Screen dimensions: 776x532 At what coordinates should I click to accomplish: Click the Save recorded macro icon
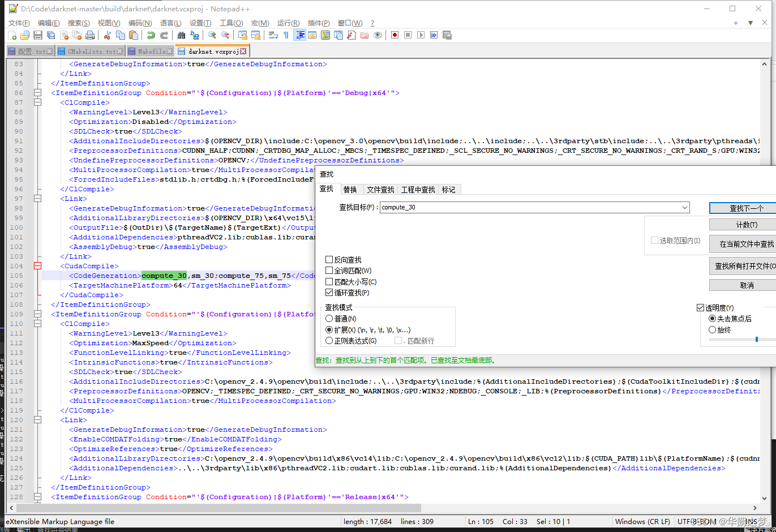[447, 35]
